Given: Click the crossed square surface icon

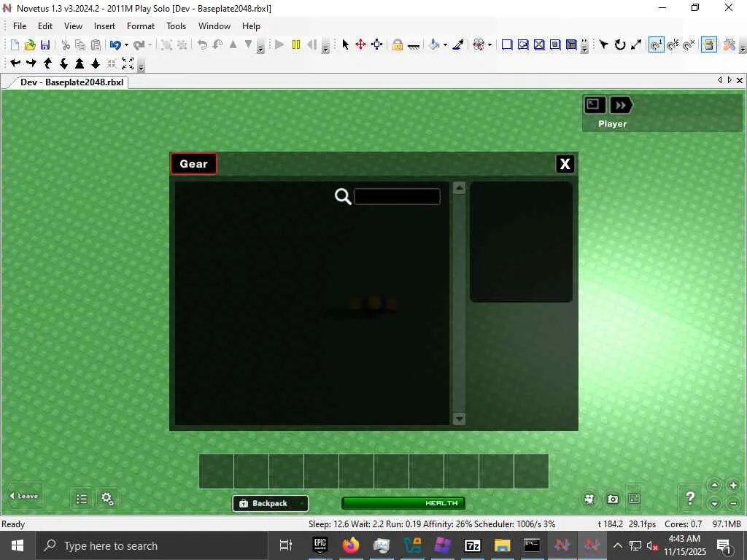Looking at the screenshot, I should coord(539,44).
